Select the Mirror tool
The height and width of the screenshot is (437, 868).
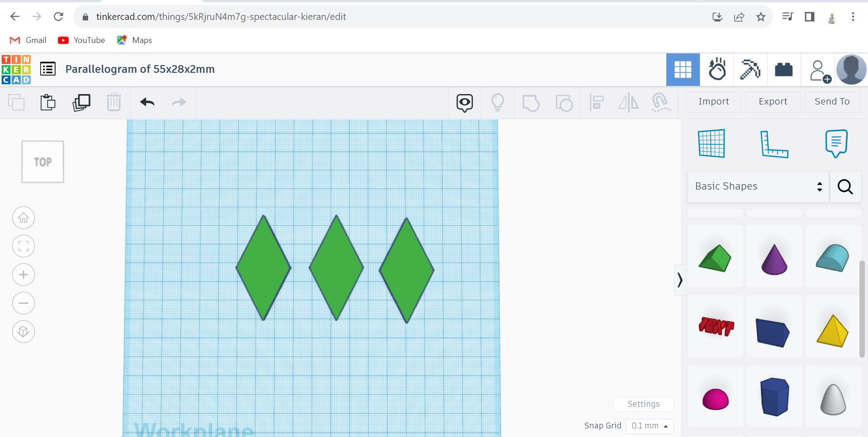(628, 103)
